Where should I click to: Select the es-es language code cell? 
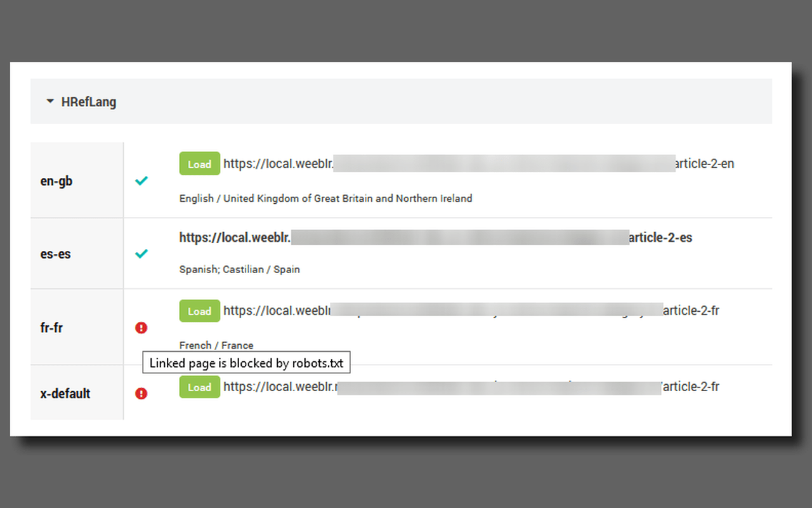(77, 254)
